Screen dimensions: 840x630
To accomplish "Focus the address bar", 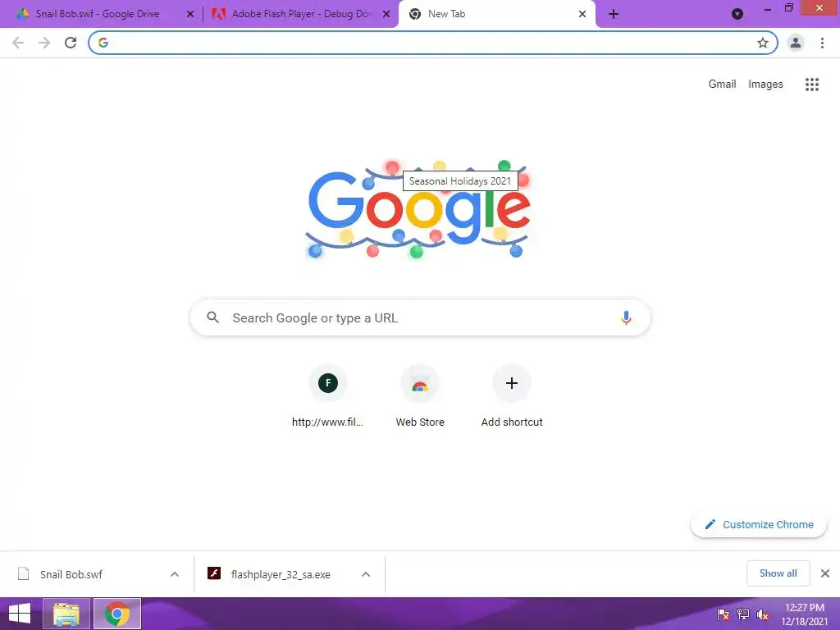I will [433, 43].
